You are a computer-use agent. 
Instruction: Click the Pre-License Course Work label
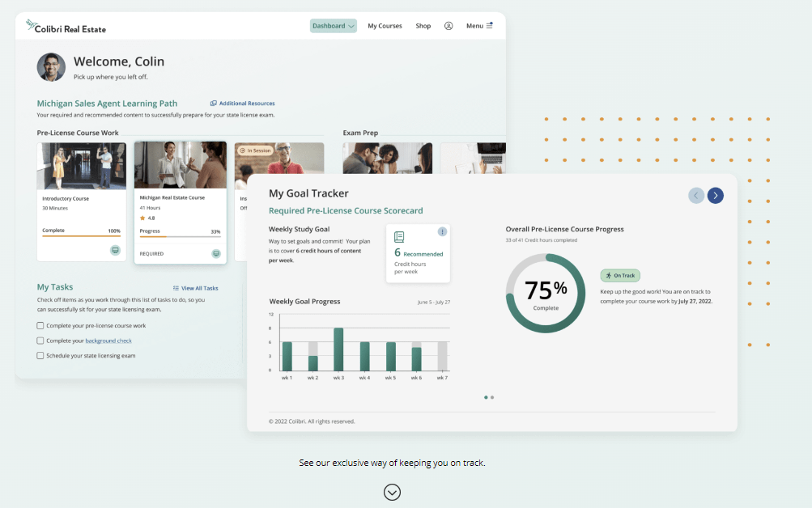78,133
